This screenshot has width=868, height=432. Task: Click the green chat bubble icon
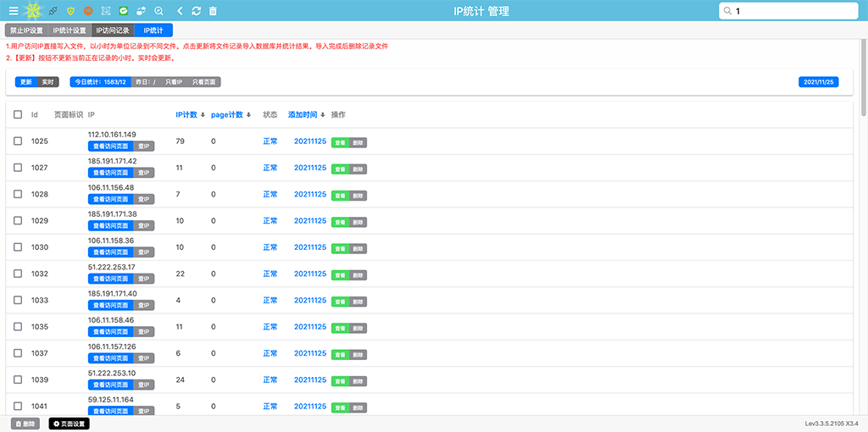pyautogui.click(x=124, y=11)
